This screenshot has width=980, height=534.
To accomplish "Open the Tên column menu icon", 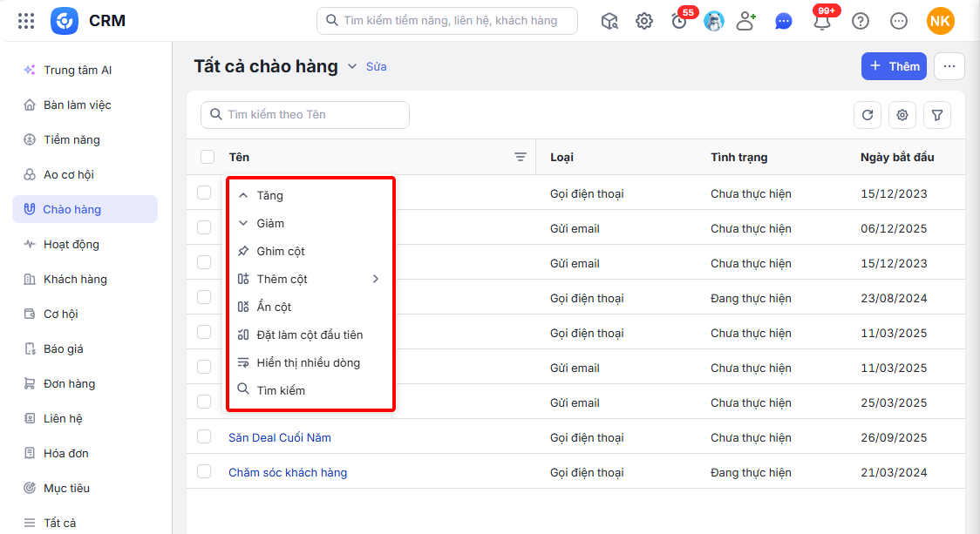I will 520,157.
